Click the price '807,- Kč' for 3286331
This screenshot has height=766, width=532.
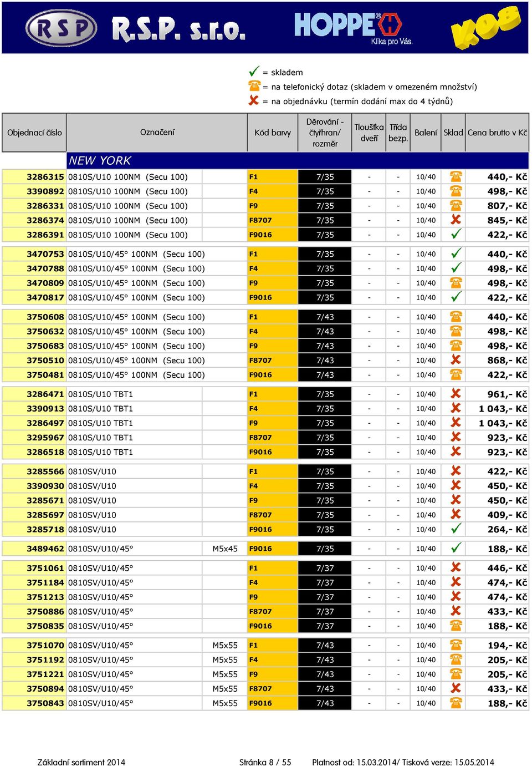(507, 206)
